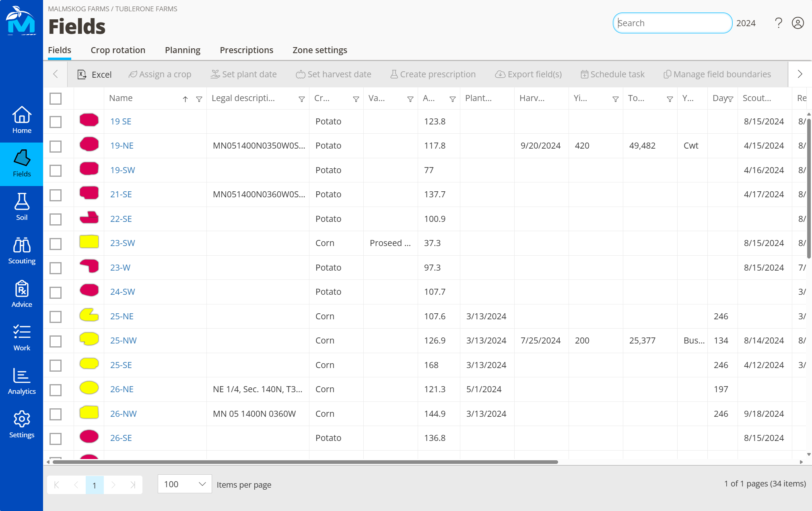
Task: Click page 1 pagination button
Action: click(95, 485)
